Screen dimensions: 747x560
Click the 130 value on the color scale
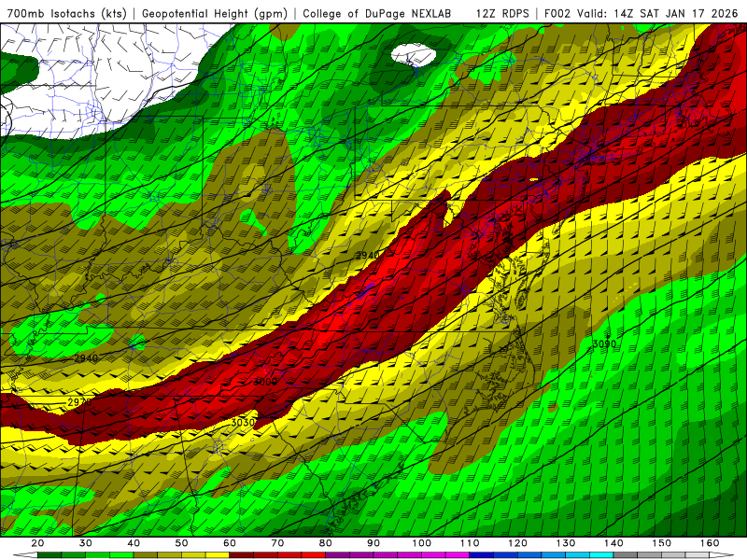[566, 543]
